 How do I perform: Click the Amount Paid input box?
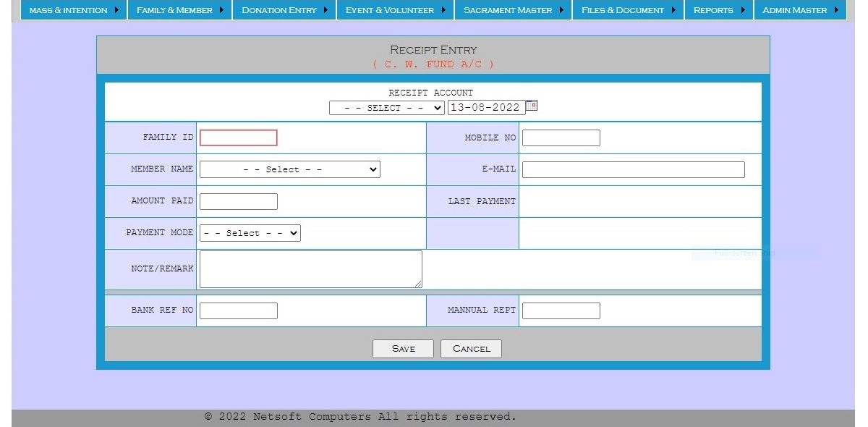click(x=238, y=201)
